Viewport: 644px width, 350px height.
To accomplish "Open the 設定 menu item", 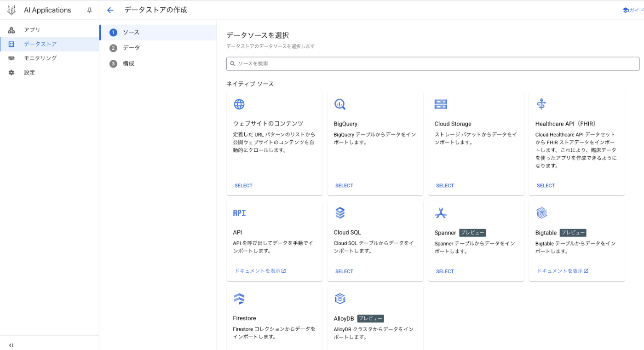I will coord(50,73).
